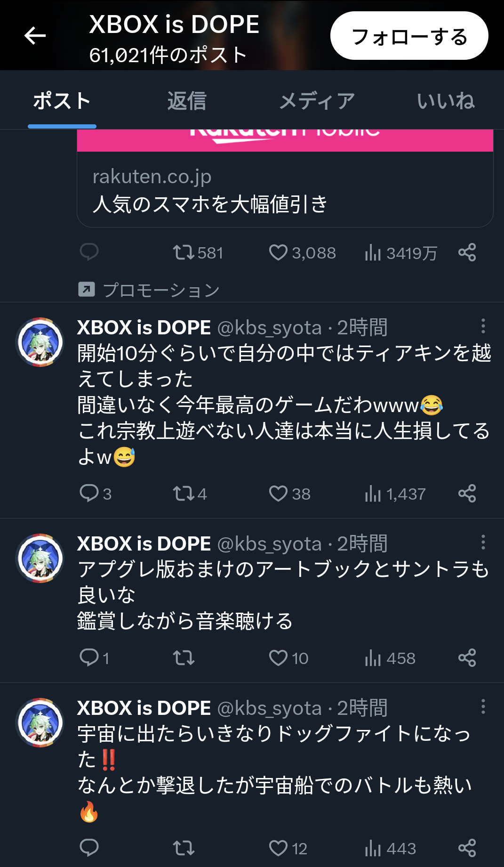504x867 pixels.
Task: Share the Rakuten promoted post
Action: point(467,252)
